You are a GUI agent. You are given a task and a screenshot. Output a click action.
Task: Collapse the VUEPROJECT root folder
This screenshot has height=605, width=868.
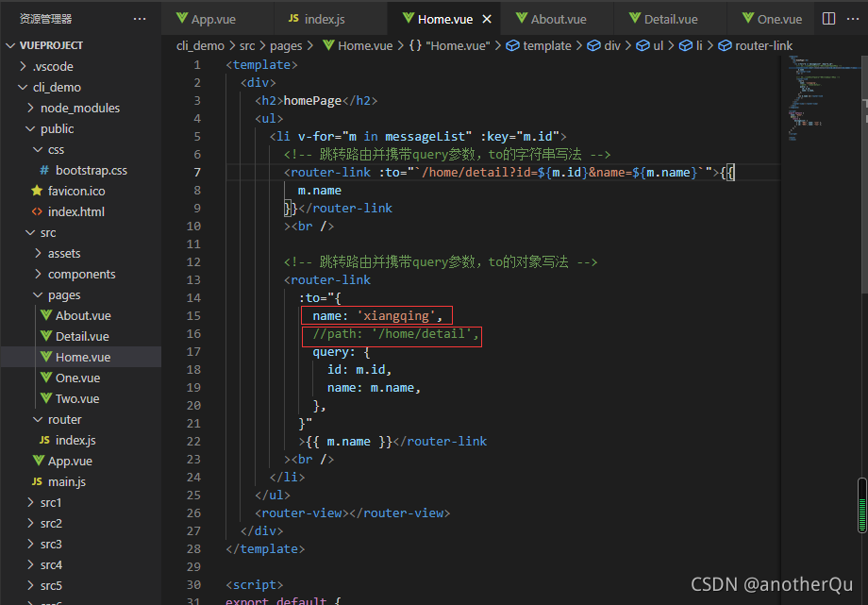point(10,45)
